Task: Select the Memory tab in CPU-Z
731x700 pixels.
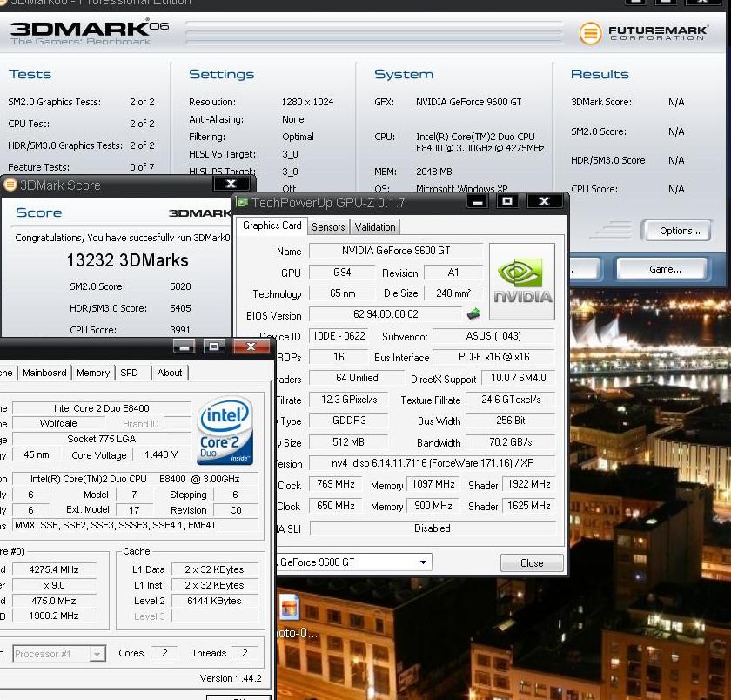Action: (93, 373)
